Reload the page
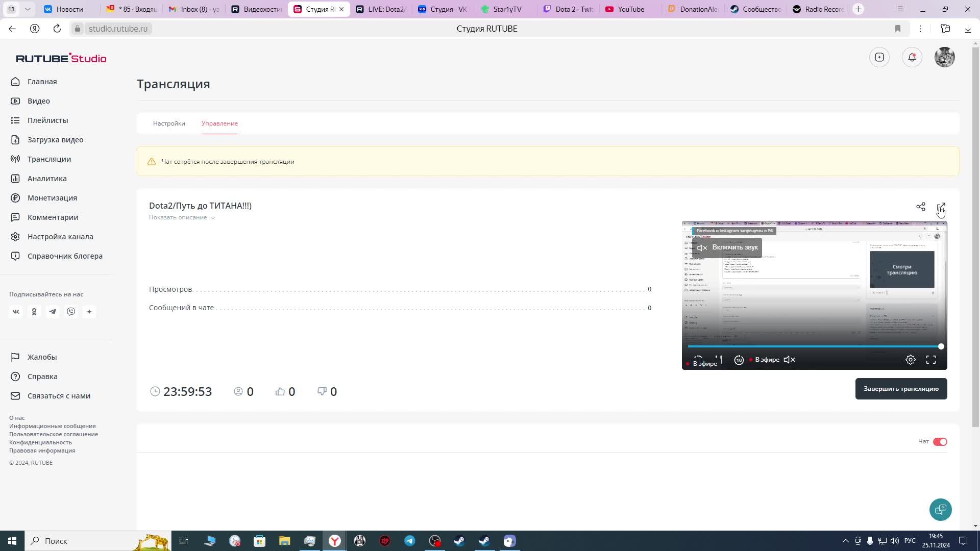 [57, 29]
